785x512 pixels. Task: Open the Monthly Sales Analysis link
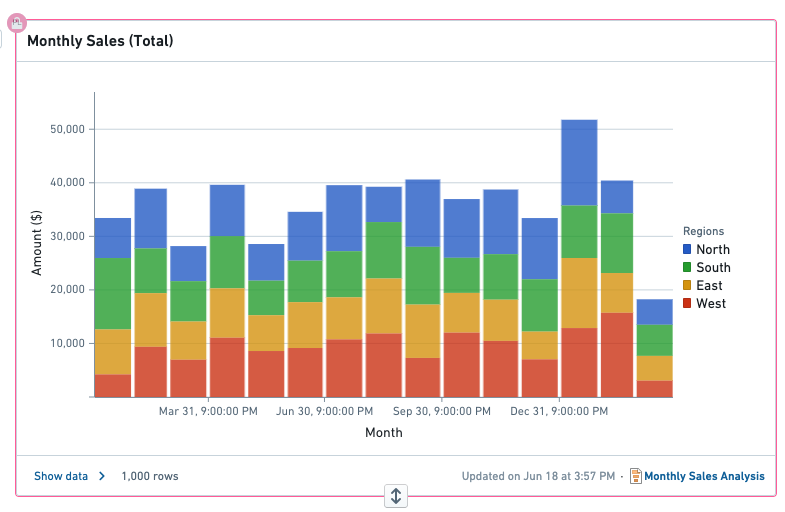click(704, 476)
